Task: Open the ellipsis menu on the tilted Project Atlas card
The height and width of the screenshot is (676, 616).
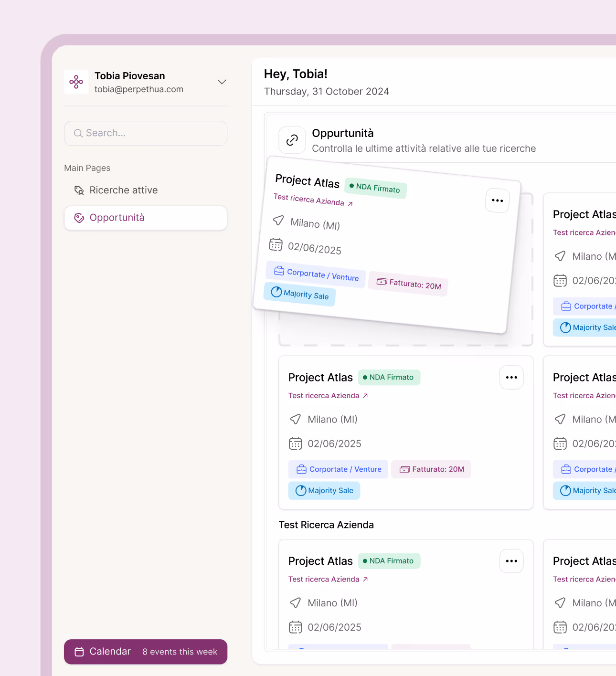Action: point(497,201)
